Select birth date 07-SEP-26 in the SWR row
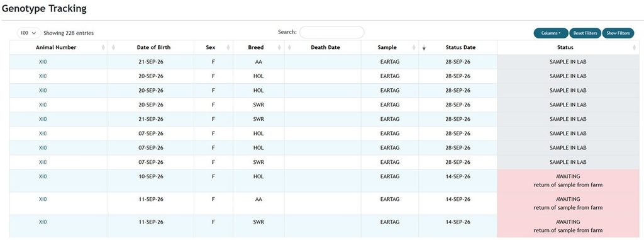The width and height of the screenshot is (644, 240). (x=151, y=162)
